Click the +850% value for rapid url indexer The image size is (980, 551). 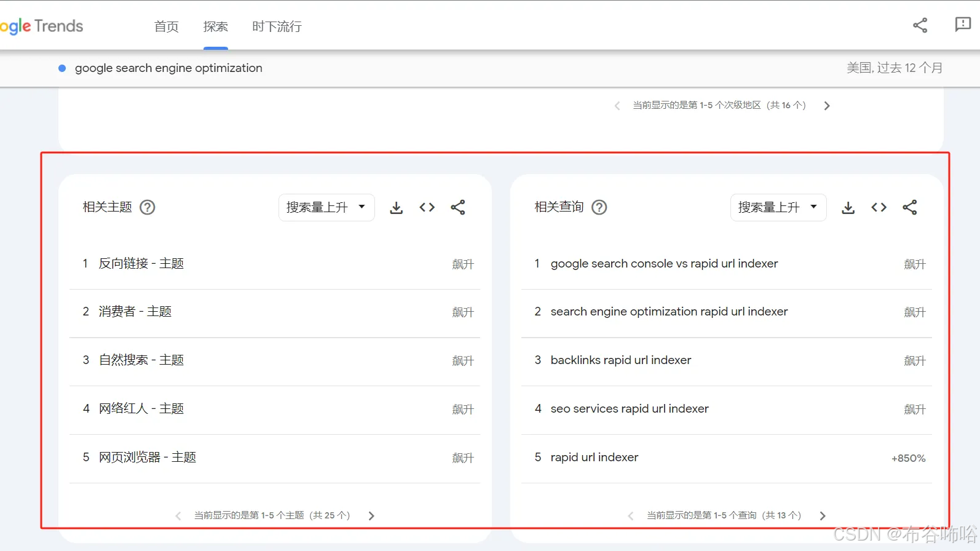coord(909,458)
